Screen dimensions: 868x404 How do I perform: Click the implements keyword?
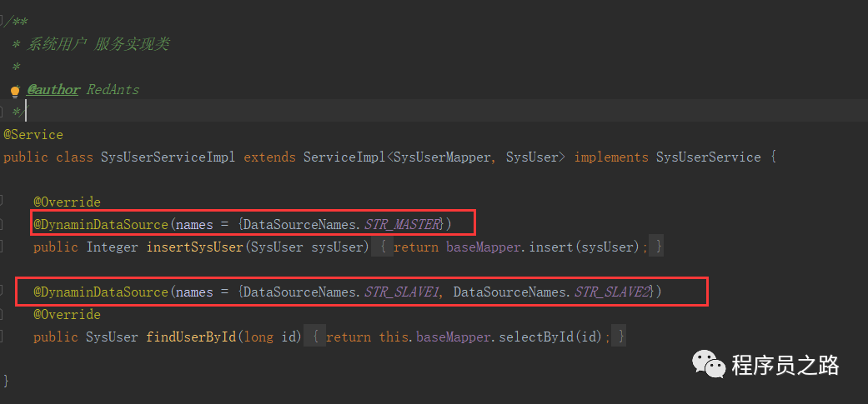tap(611, 157)
